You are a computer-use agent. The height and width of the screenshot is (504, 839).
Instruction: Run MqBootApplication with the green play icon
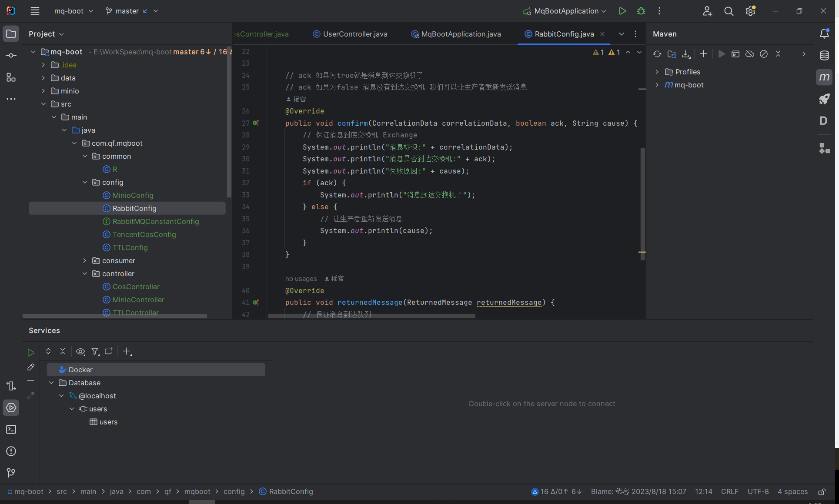pos(622,11)
